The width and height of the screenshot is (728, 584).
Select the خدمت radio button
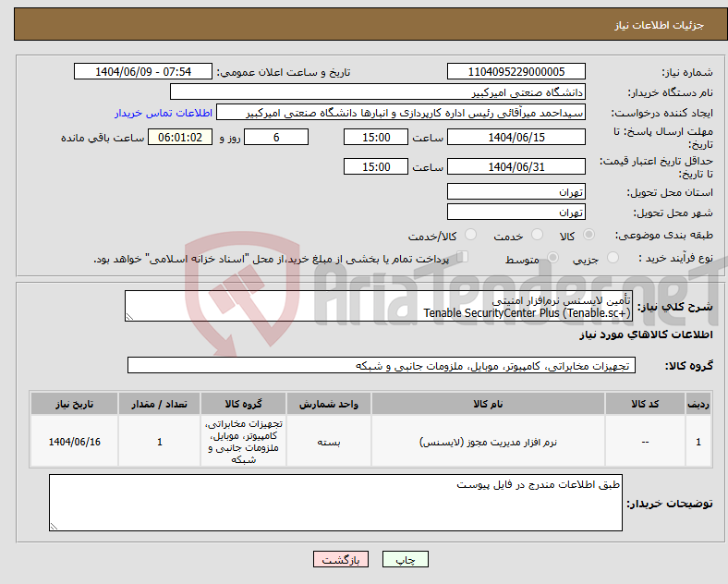point(537,235)
